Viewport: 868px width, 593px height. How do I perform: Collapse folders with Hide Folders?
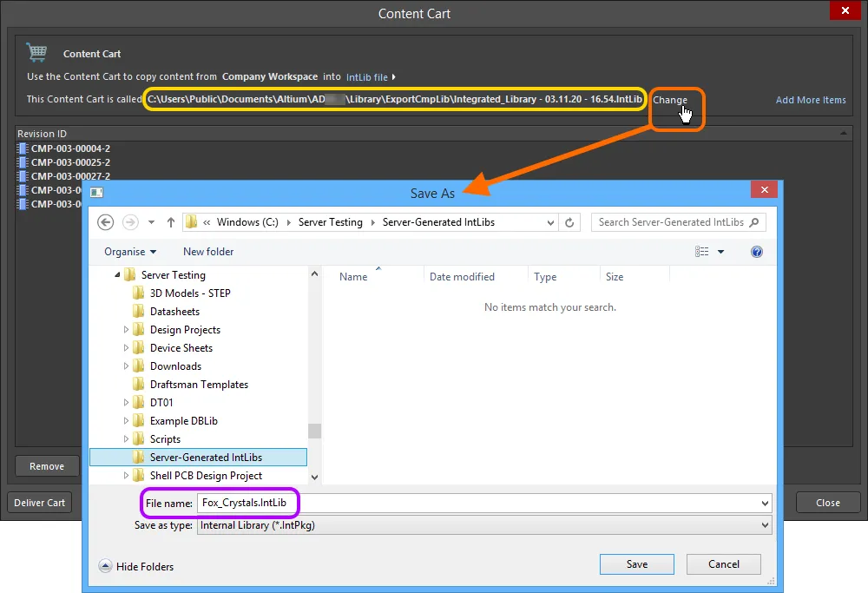point(136,566)
